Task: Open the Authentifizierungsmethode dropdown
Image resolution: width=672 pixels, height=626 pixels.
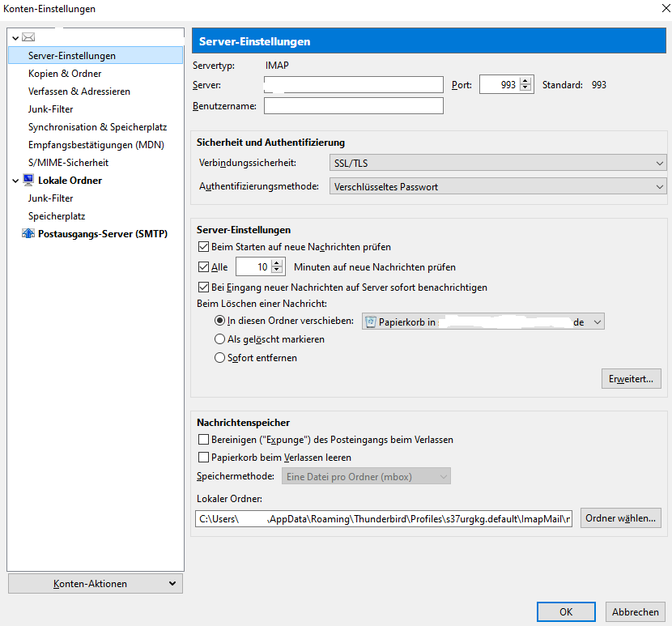Action: [x=498, y=186]
